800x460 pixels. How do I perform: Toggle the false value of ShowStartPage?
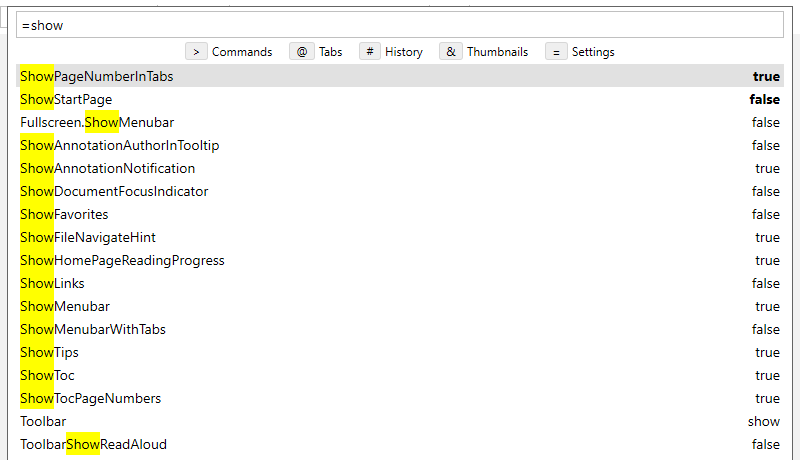pos(764,99)
